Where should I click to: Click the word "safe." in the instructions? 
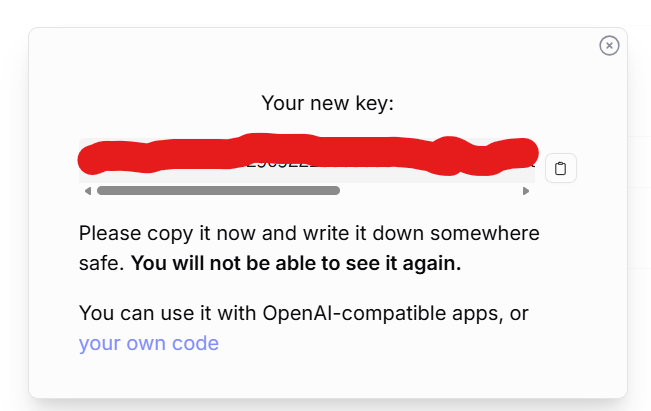(x=101, y=265)
